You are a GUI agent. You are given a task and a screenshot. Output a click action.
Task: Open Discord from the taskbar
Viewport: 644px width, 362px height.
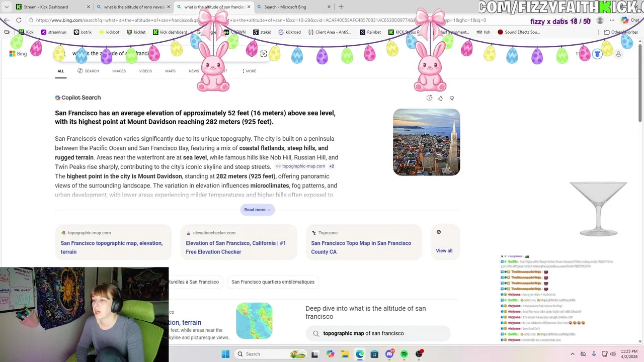(x=389, y=354)
